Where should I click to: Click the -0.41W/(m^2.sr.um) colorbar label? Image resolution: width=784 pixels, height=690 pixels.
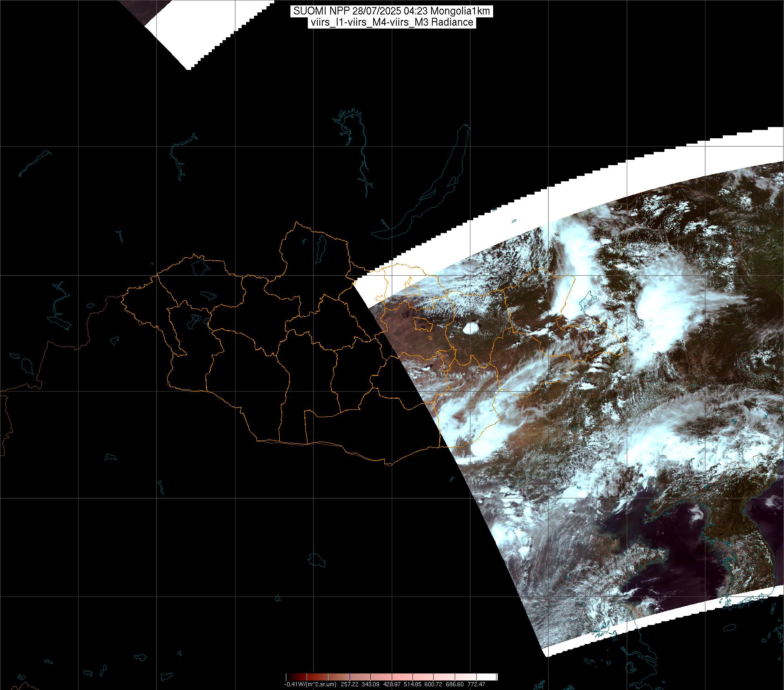(x=310, y=684)
